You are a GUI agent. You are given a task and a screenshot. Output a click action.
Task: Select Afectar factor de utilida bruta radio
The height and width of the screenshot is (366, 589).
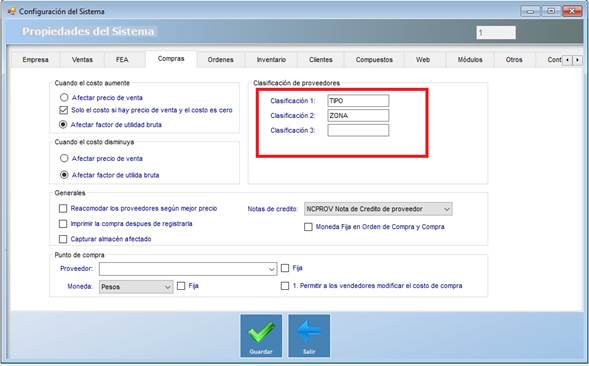point(64,175)
